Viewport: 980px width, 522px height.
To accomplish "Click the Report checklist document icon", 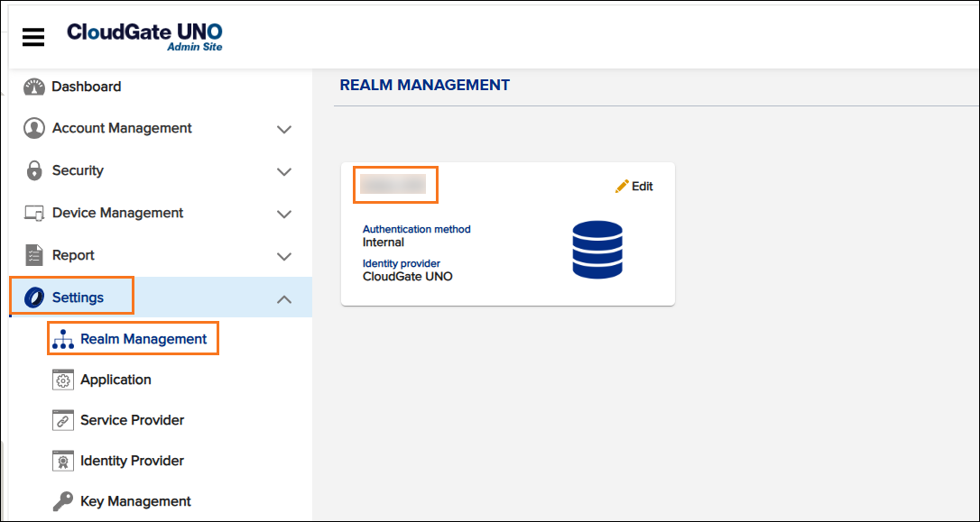I will 33,255.
